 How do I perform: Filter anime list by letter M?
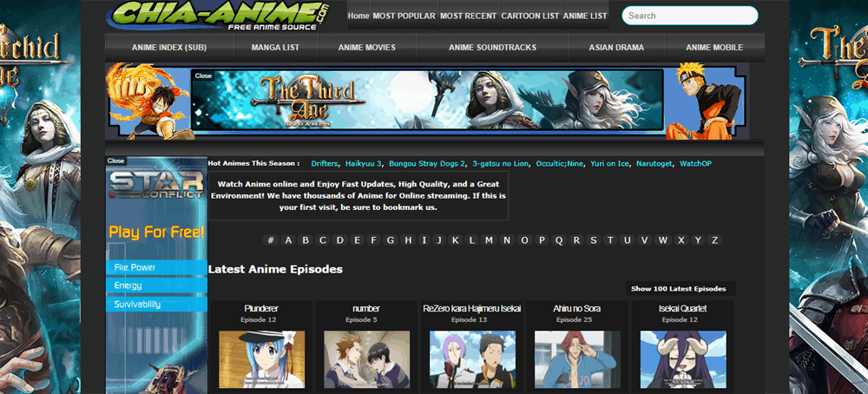coord(489,240)
